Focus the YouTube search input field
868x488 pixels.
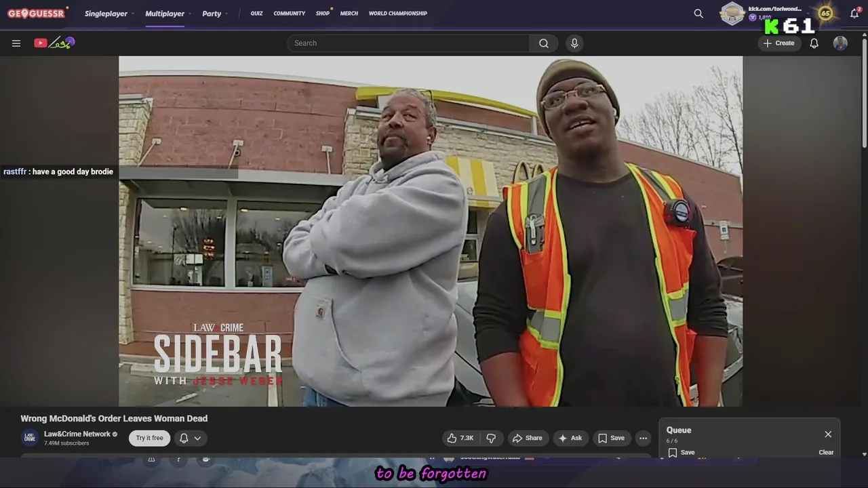408,43
